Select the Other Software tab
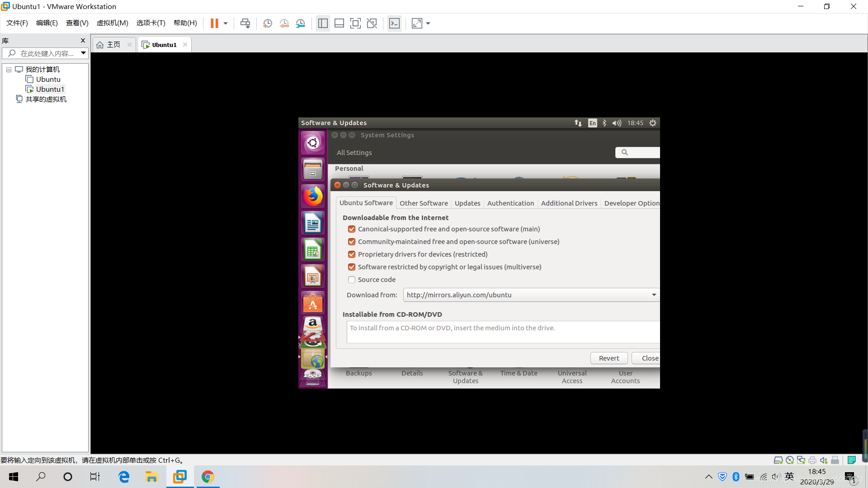Viewport: 868px width, 488px height. [423, 203]
